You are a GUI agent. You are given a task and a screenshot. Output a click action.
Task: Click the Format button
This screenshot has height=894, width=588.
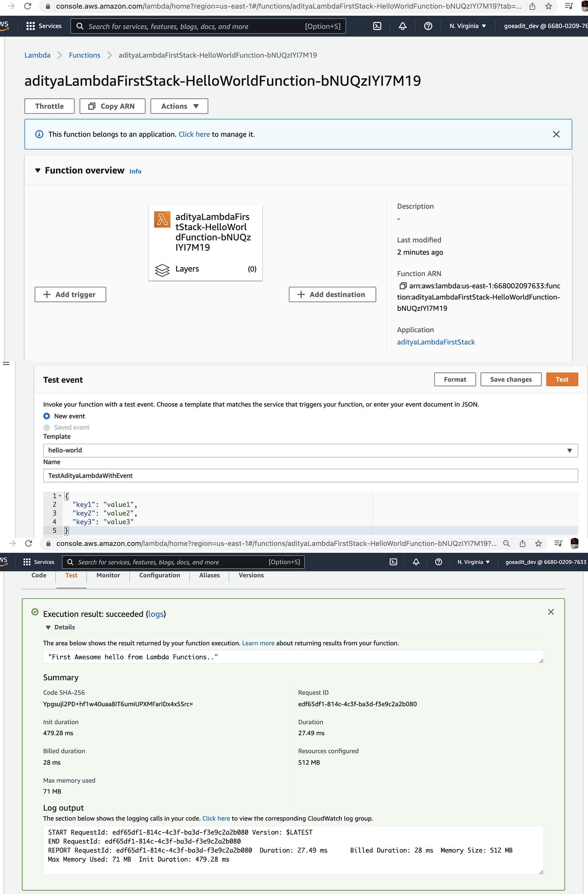pyautogui.click(x=455, y=379)
